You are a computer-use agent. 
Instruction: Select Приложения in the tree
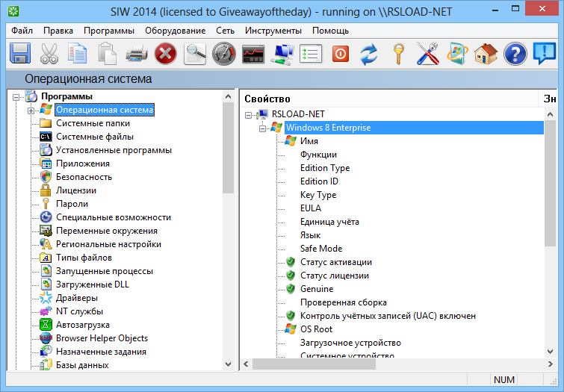[x=83, y=164]
